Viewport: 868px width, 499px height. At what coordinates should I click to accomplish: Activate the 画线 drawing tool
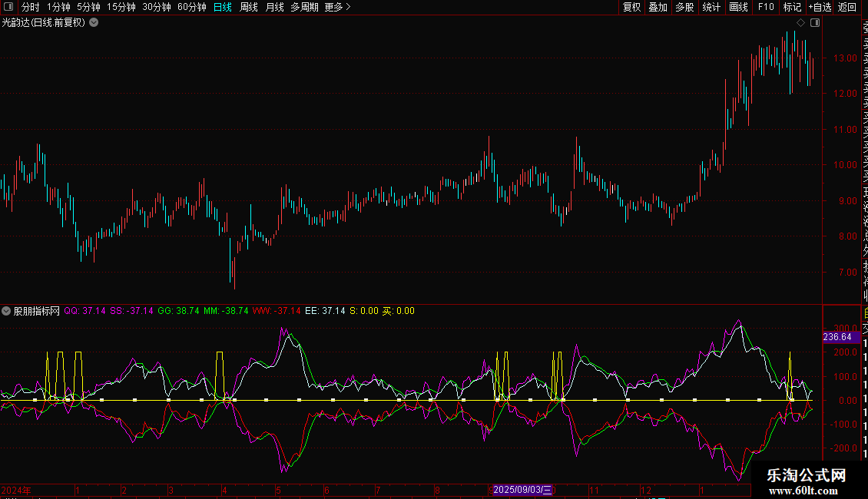pos(738,7)
